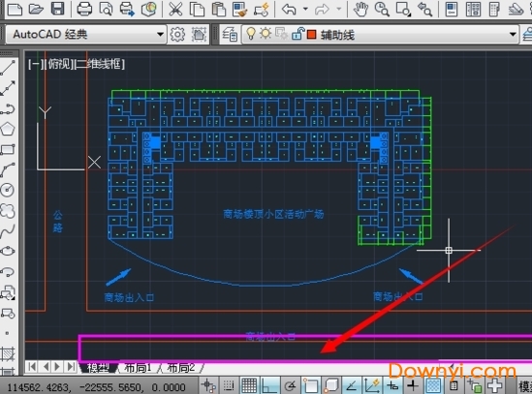Click the Save floppy disk icon
532x394 pixels.
(57, 8)
